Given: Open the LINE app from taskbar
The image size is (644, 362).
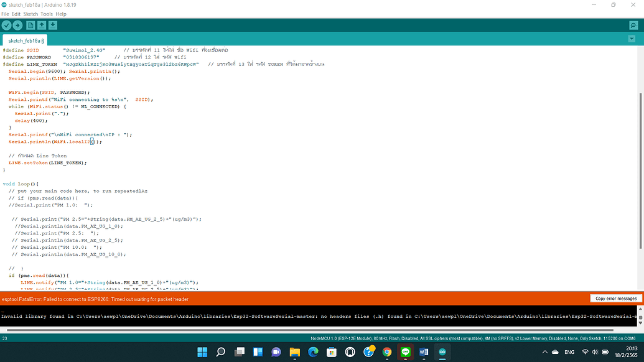Looking at the screenshot, I should click(405, 352).
